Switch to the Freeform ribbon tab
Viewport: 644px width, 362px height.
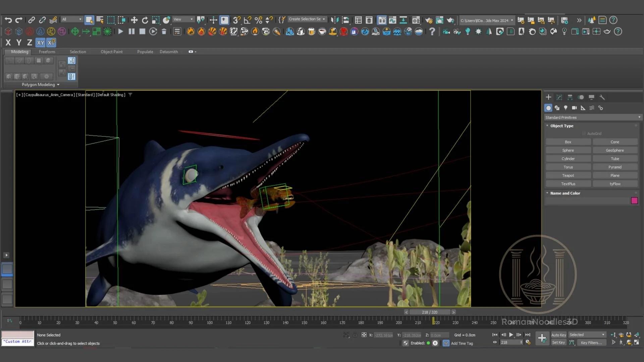pyautogui.click(x=47, y=52)
